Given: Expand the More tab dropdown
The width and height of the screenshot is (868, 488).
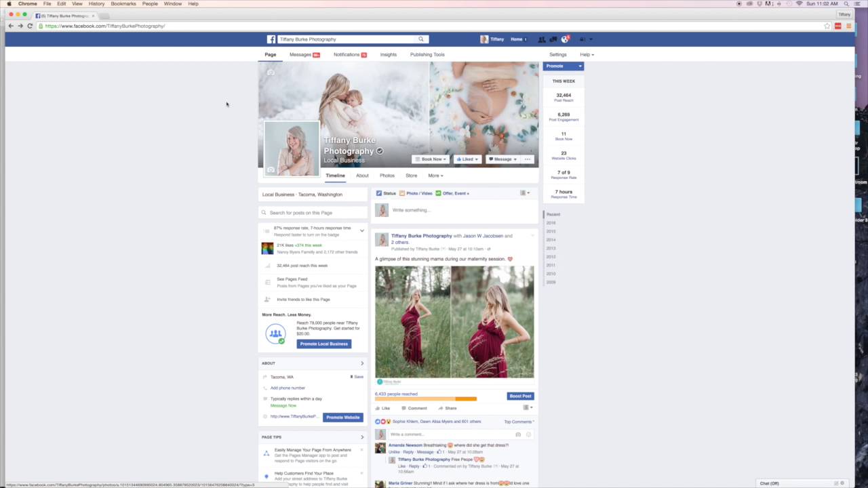Looking at the screenshot, I should pyautogui.click(x=435, y=176).
